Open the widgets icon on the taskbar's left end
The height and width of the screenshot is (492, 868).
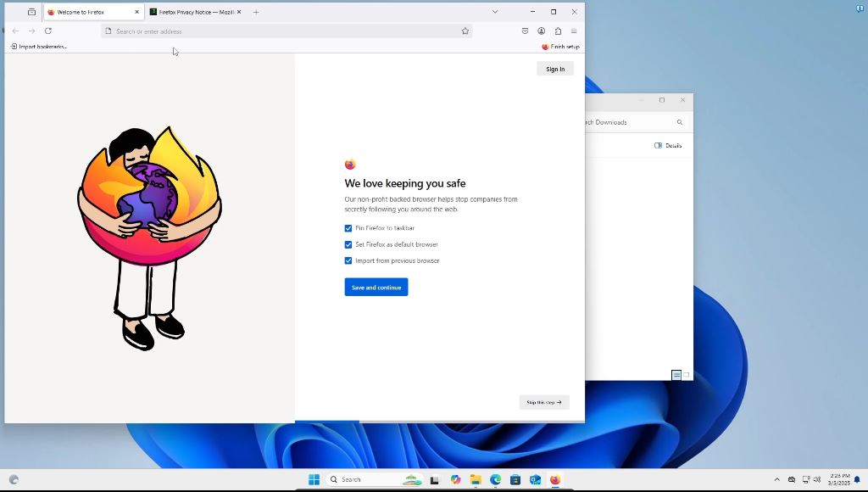coord(14,480)
